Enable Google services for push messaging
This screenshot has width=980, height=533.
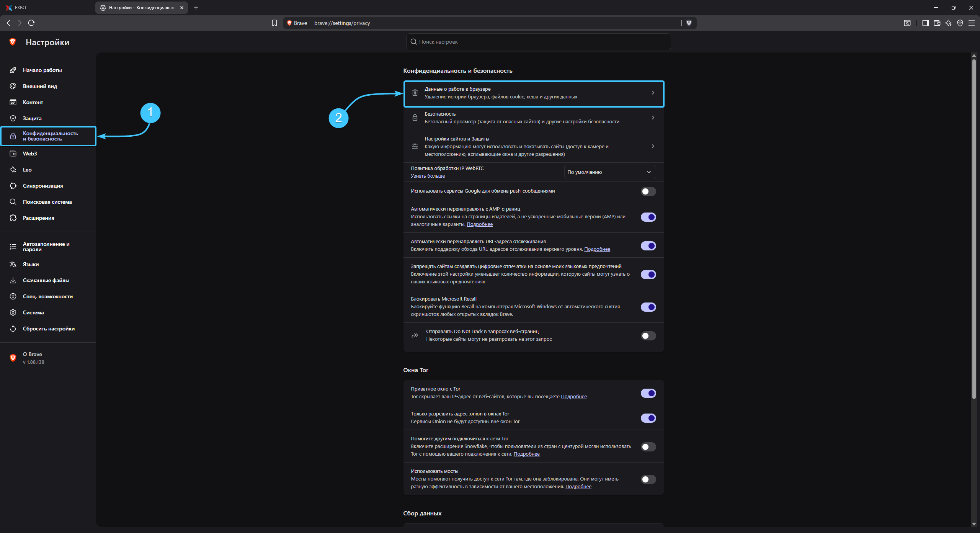[x=648, y=191]
